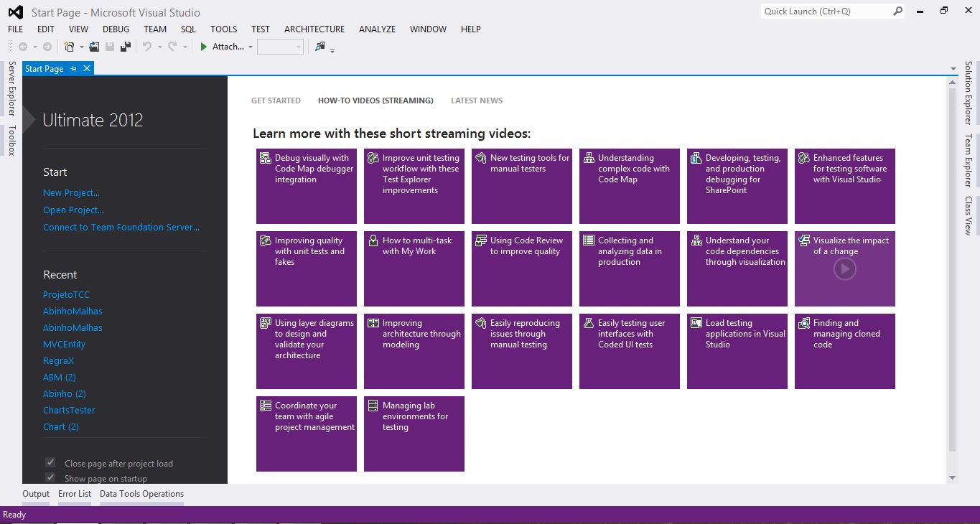Show the Data Tools Operations tab
980x524 pixels.
click(x=141, y=494)
